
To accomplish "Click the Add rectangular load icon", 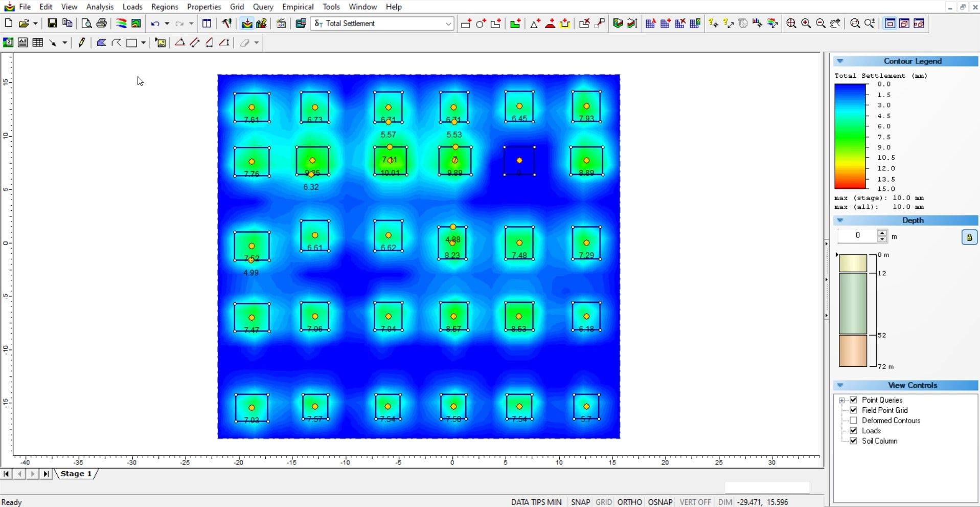I will [x=466, y=24].
